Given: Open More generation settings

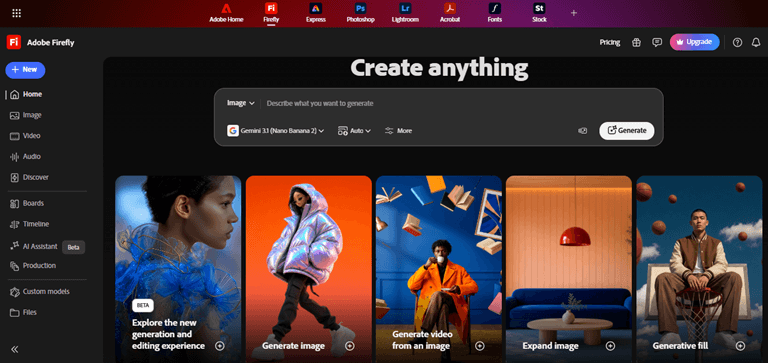Looking at the screenshot, I should pos(398,131).
